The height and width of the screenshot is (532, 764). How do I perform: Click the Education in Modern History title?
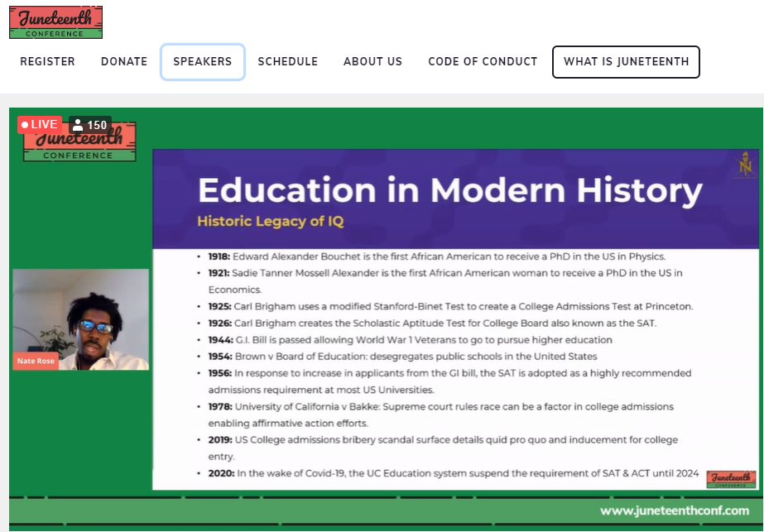coord(449,190)
